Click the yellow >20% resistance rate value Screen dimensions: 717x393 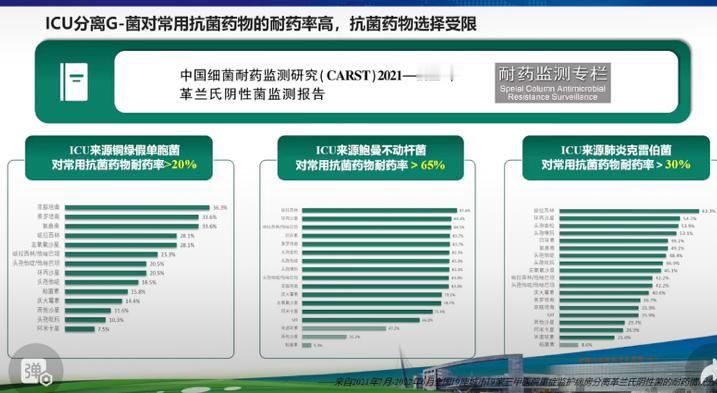(x=181, y=165)
